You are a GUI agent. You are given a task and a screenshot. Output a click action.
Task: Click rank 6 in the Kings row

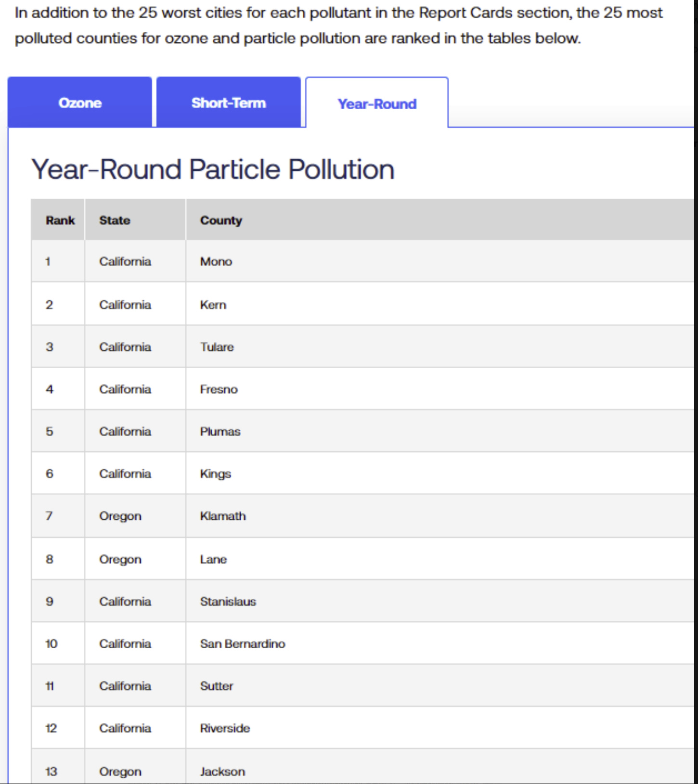click(49, 474)
